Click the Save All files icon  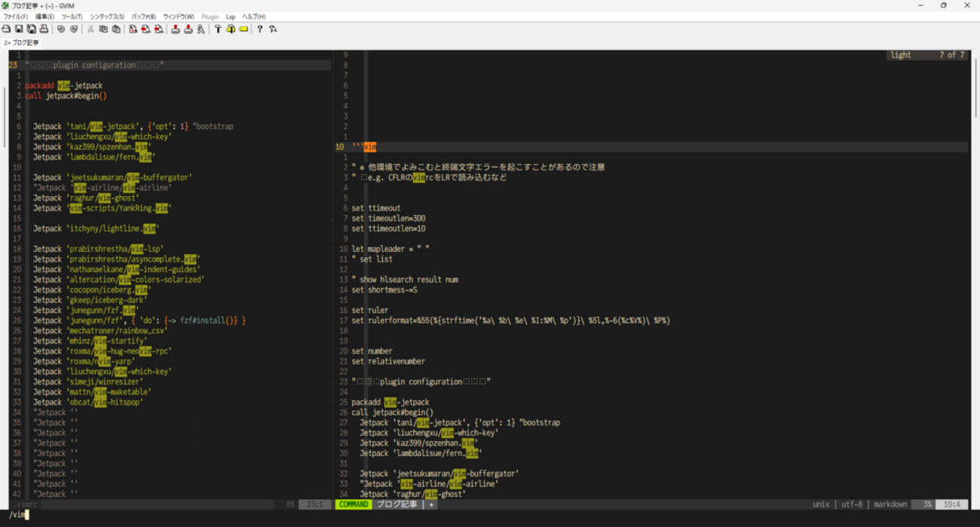tap(32, 29)
